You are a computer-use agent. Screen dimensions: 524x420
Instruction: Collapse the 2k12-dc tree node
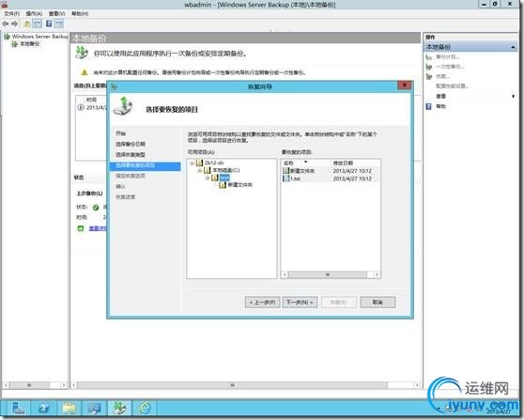coord(192,163)
